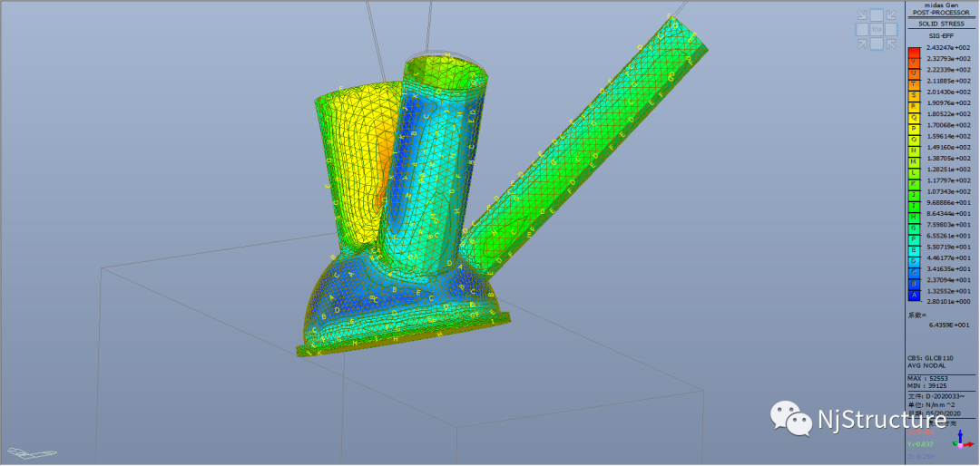The width and height of the screenshot is (980, 466).
Task: Click the 'CBS: GLCB110' load combination text
Action: pos(930,358)
